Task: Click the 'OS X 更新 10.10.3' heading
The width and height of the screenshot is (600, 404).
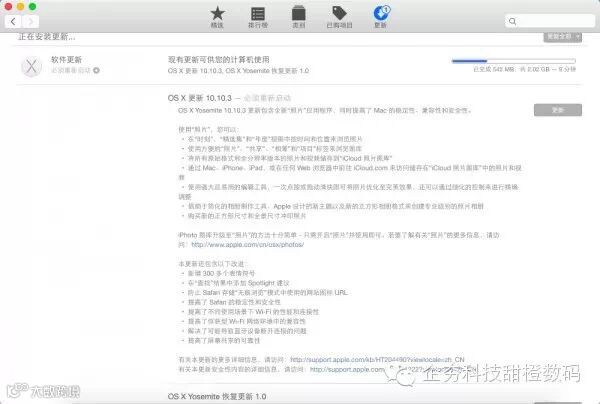Action: coord(199,98)
